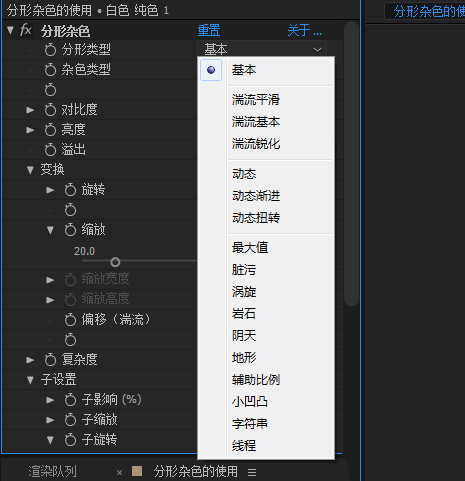Image resolution: width=465 pixels, height=481 pixels.
Task: Toggle stopwatch for 分形类型
Action: click(50, 50)
